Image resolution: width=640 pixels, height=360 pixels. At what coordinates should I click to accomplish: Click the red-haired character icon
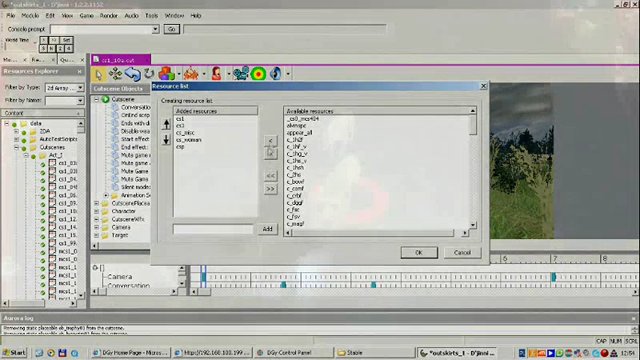[x=216, y=74]
